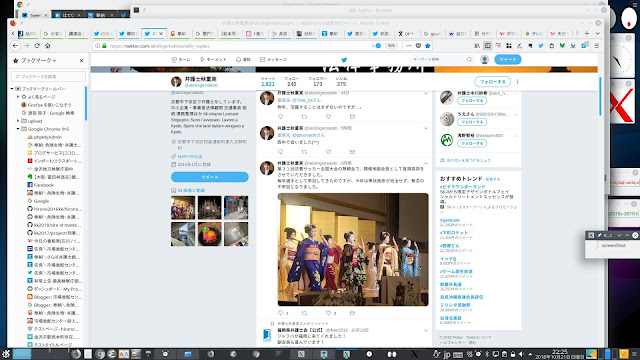This screenshot has width=640, height=360.
Task: Expand the upload bookmark folder
Action: click(18, 121)
